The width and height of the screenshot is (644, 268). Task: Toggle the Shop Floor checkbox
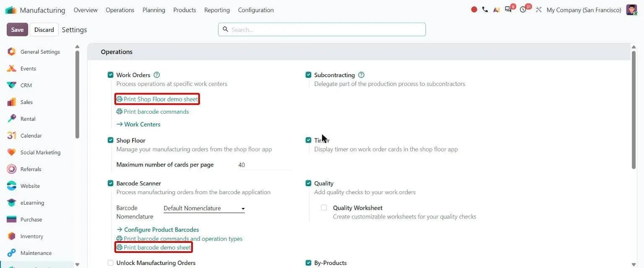pyautogui.click(x=111, y=141)
